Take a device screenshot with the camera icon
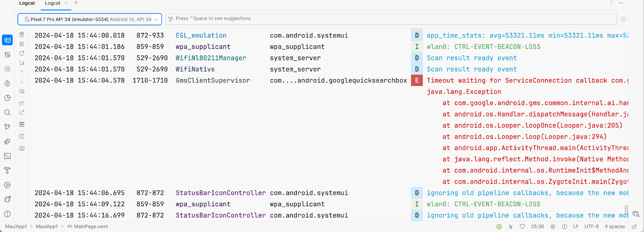The height and width of the screenshot is (232, 644). click(22, 148)
